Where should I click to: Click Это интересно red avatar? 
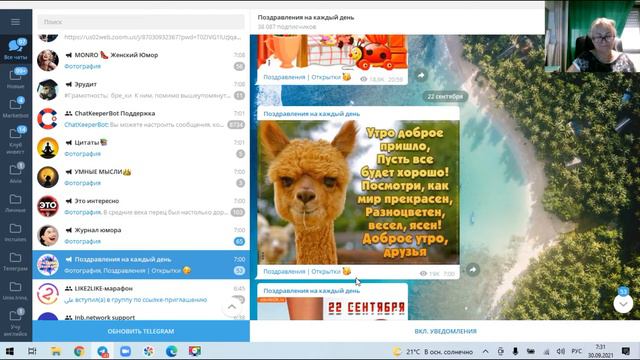point(48,207)
